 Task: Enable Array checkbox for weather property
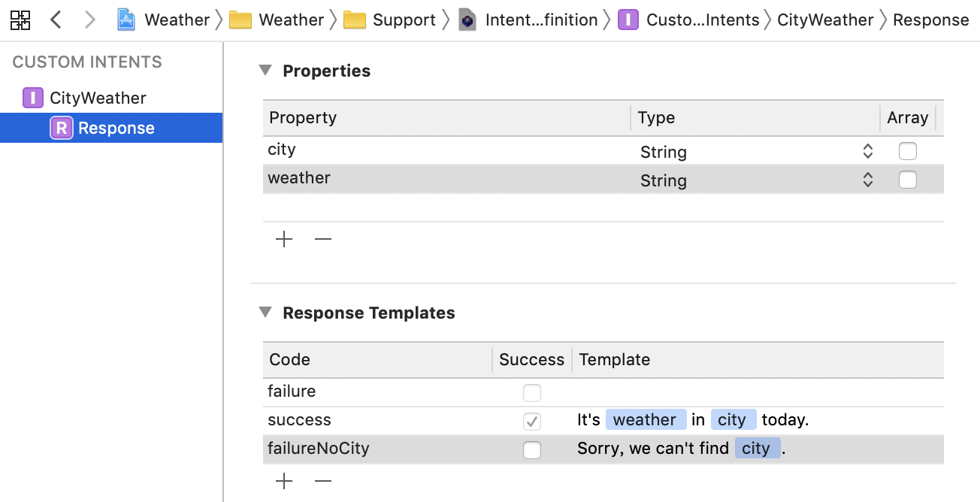tap(908, 180)
